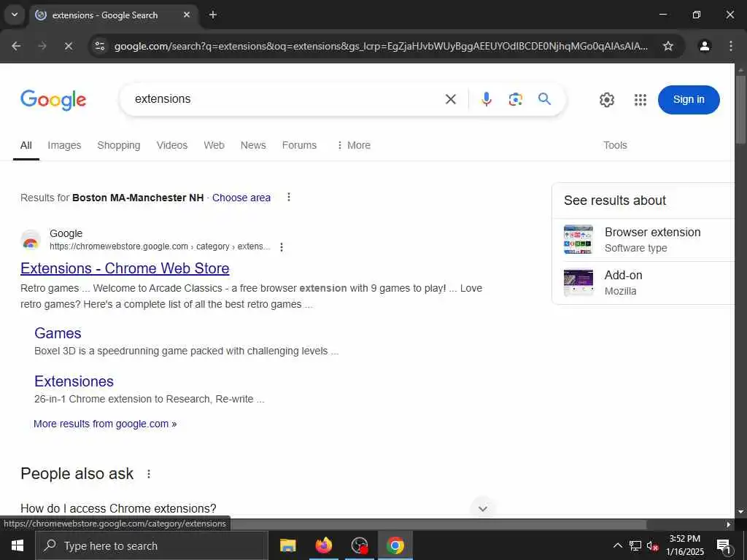Open the Google apps grid

pos(640,99)
